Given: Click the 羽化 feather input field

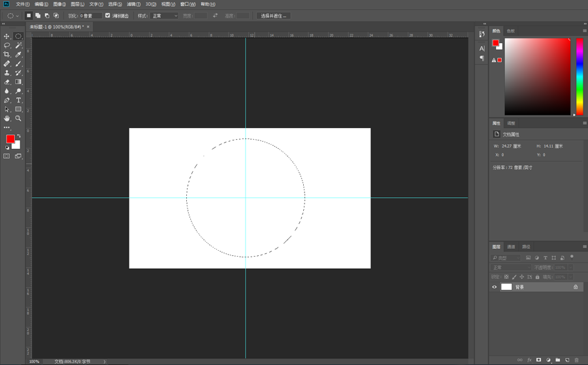Looking at the screenshot, I should click(90, 16).
